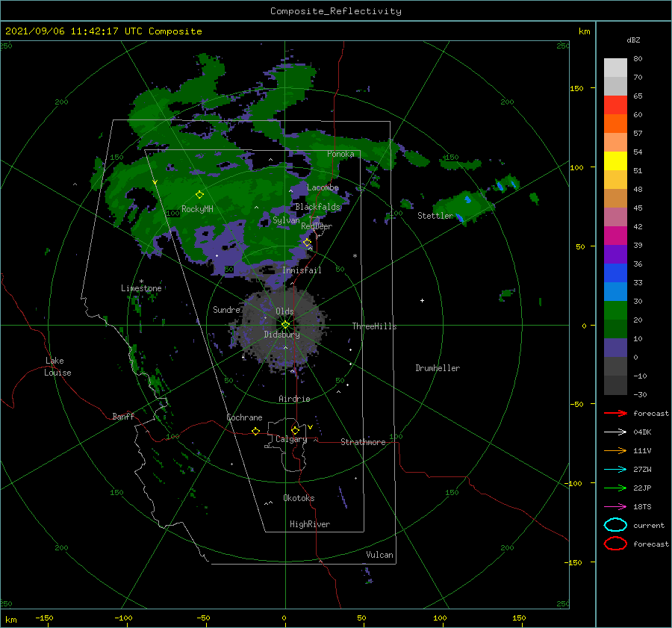Click the ThreeHills town label
The image size is (672, 628).
coord(374,326)
